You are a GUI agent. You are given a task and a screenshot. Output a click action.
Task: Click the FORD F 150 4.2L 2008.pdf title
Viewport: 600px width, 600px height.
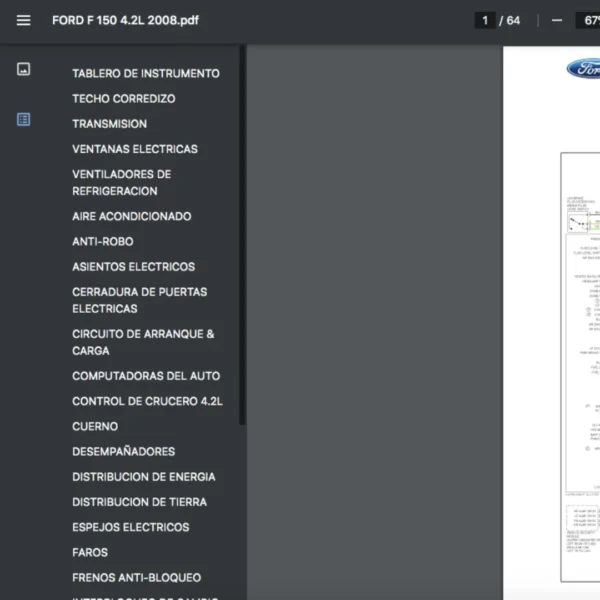click(126, 20)
